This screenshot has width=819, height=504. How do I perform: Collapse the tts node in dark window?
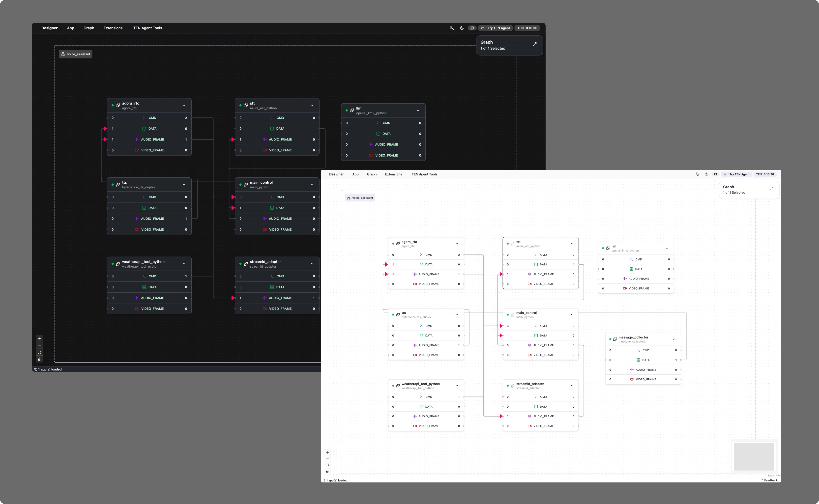184,185
